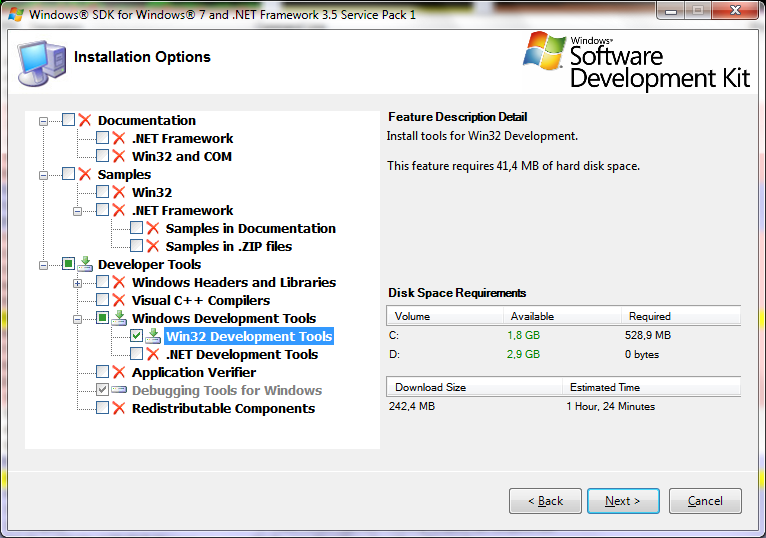Check the Win32 and COM checkbox
The height and width of the screenshot is (538, 766).
pyautogui.click(x=102, y=156)
